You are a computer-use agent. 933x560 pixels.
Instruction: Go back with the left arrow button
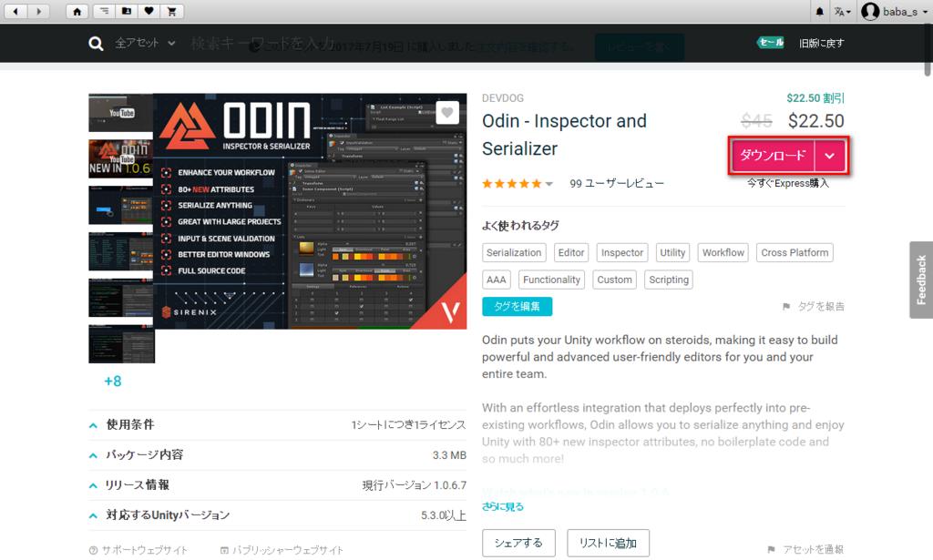(15, 11)
